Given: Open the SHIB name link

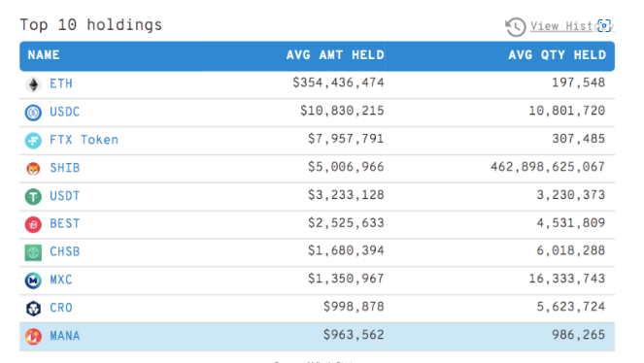Looking at the screenshot, I should point(65,168).
